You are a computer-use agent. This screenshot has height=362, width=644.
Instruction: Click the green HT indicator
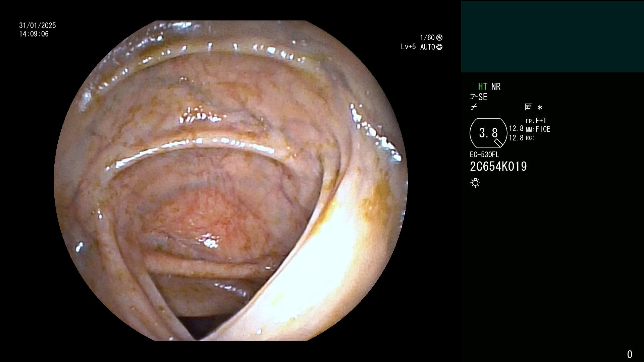click(483, 86)
